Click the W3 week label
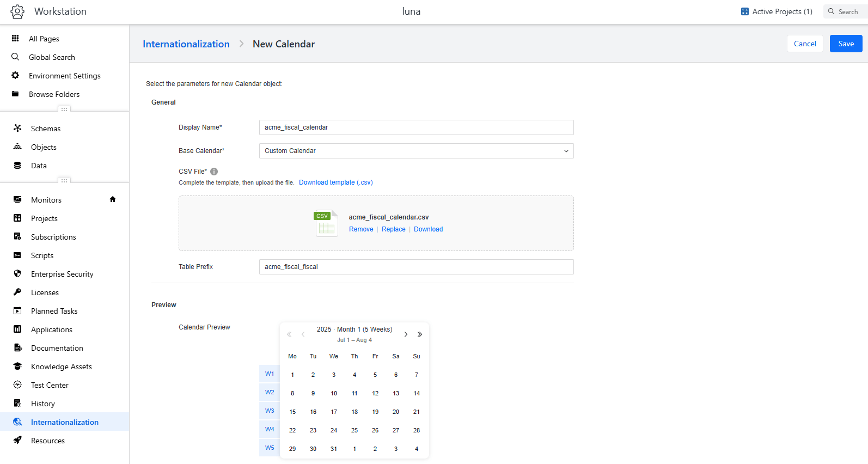 (270, 411)
